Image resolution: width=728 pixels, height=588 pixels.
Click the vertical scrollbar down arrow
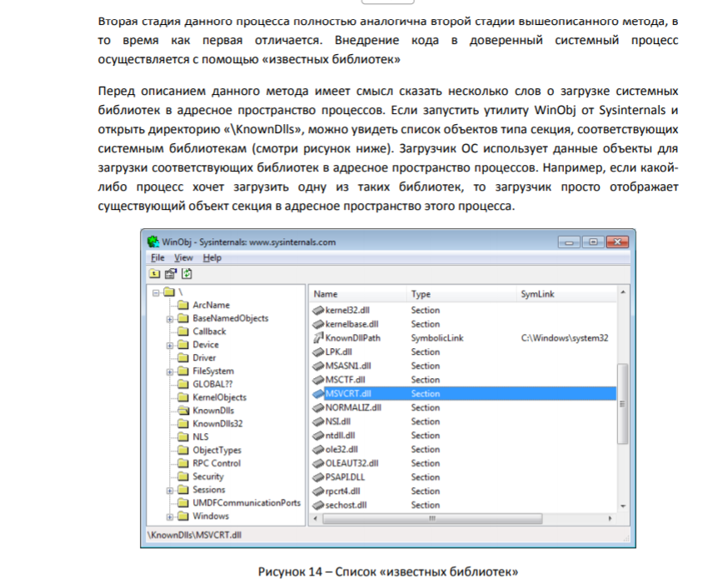pos(623,506)
